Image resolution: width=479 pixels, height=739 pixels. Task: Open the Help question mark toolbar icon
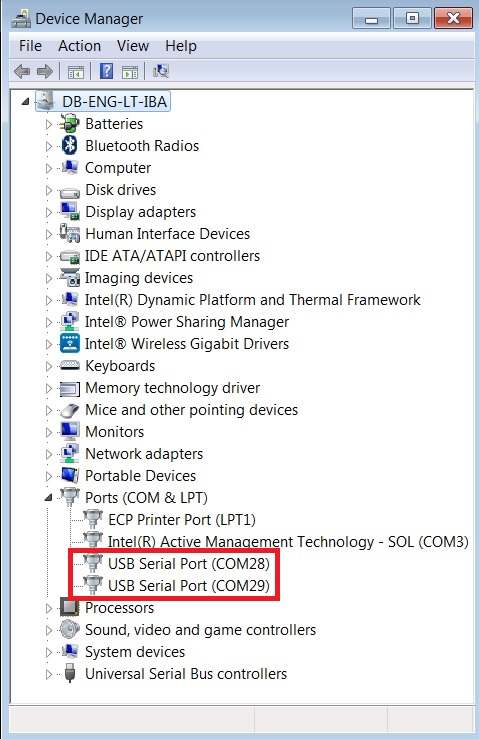tap(107, 72)
